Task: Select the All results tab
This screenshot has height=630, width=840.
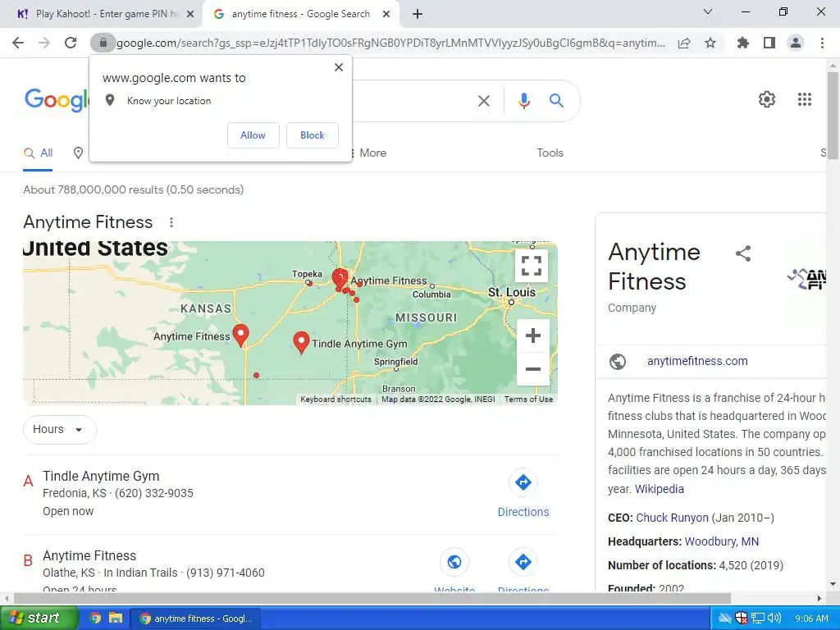Action: point(38,153)
